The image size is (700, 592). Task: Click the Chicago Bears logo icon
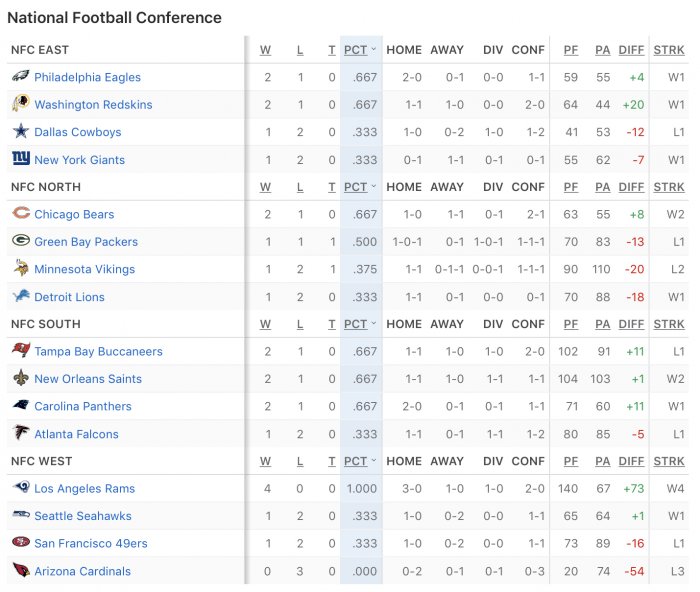click(x=21, y=213)
